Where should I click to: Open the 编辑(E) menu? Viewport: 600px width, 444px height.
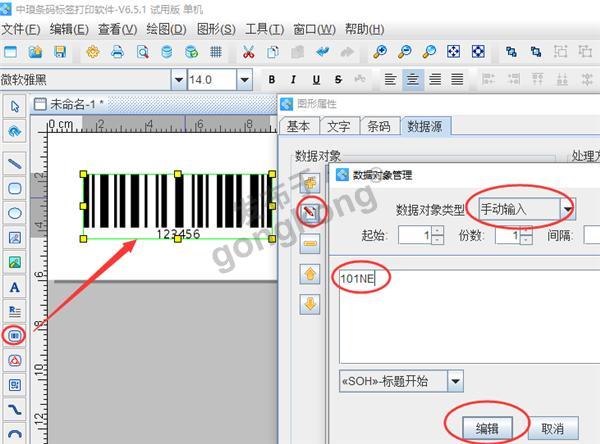coord(69,29)
